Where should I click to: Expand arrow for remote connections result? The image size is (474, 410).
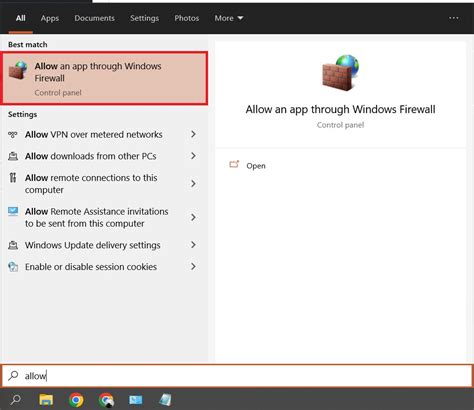tap(193, 183)
